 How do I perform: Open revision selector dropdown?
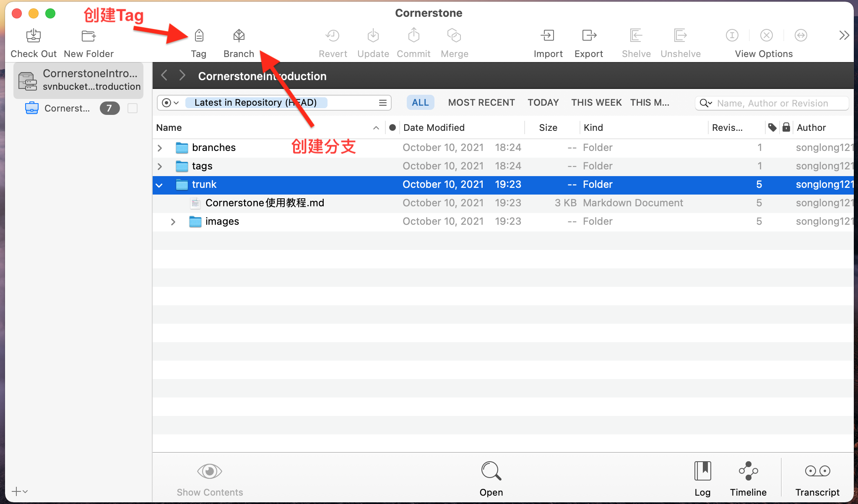170,103
